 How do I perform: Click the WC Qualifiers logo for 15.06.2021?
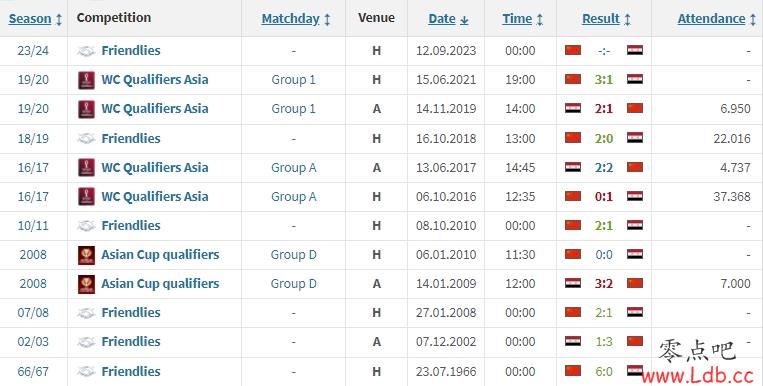click(86, 80)
